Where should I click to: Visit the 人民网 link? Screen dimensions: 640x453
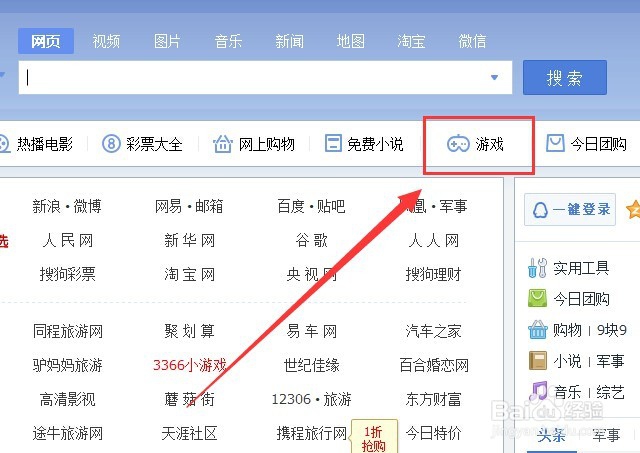[67, 240]
